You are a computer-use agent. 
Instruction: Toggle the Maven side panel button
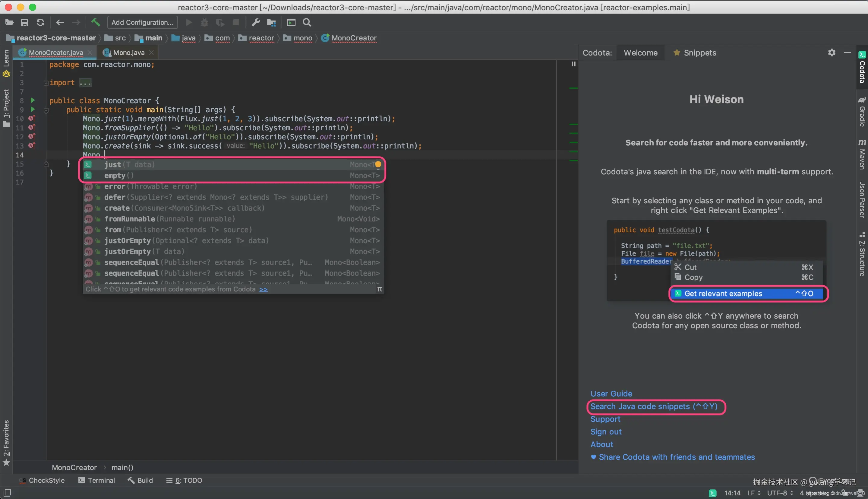point(862,154)
